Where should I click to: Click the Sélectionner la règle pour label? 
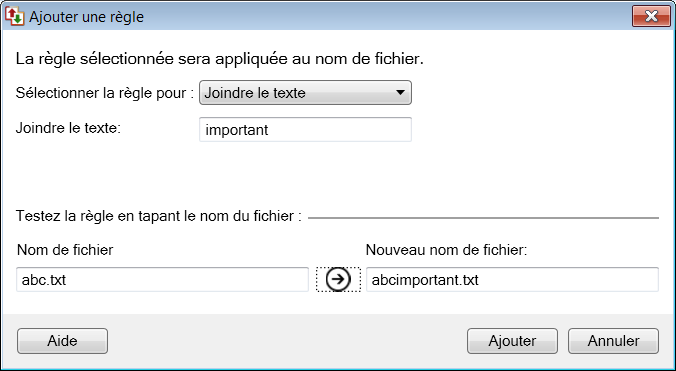click(x=105, y=93)
